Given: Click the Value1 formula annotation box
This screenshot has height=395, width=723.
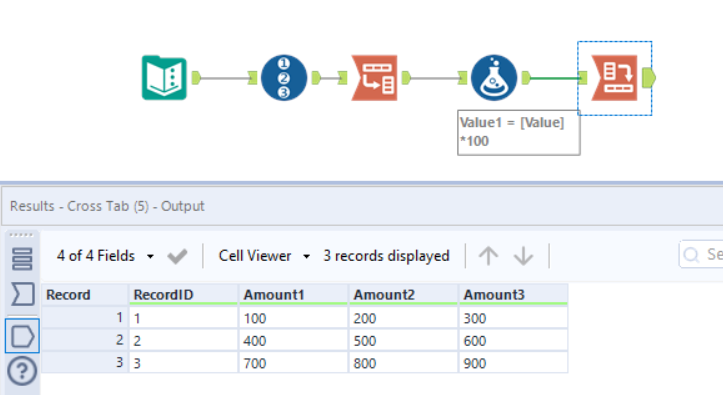Looking at the screenshot, I should [x=519, y=132].
